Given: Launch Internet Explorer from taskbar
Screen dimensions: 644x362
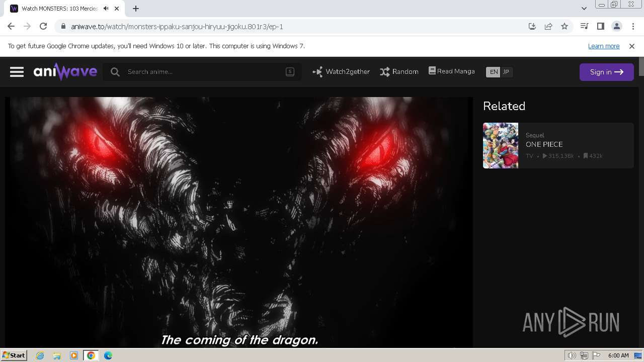Looking at the screenshot, I should pos(40,355).
